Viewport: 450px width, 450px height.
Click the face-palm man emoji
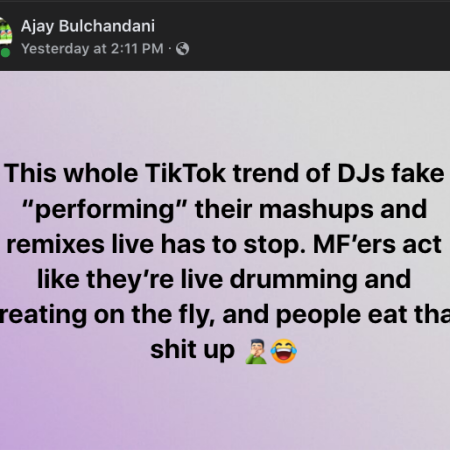pyautogui.click(x=256, y=351)
